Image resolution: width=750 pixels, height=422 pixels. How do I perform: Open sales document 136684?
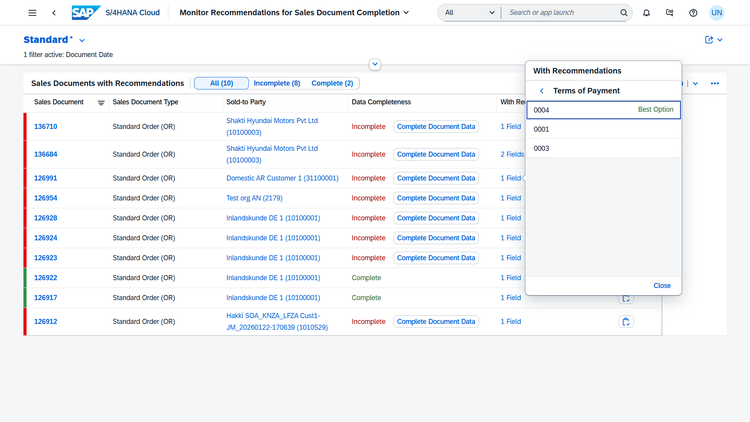pyautogui.click(x=45, y=155)
